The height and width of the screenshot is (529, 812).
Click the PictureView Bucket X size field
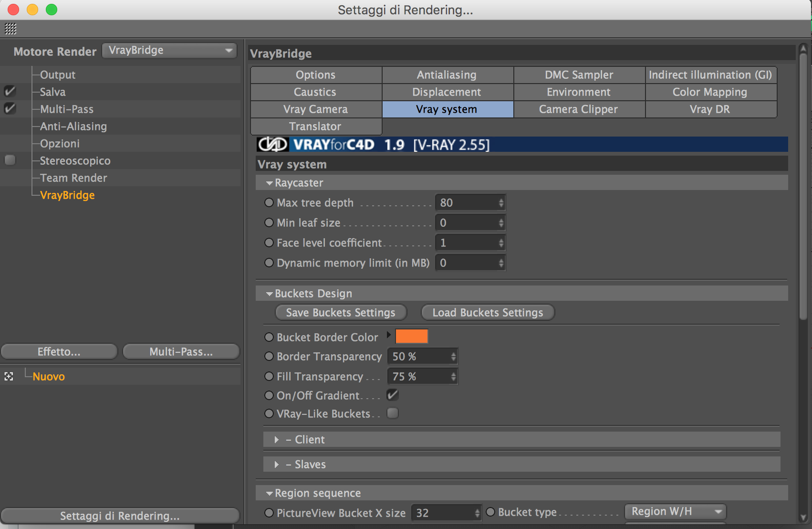coord(446,513)
